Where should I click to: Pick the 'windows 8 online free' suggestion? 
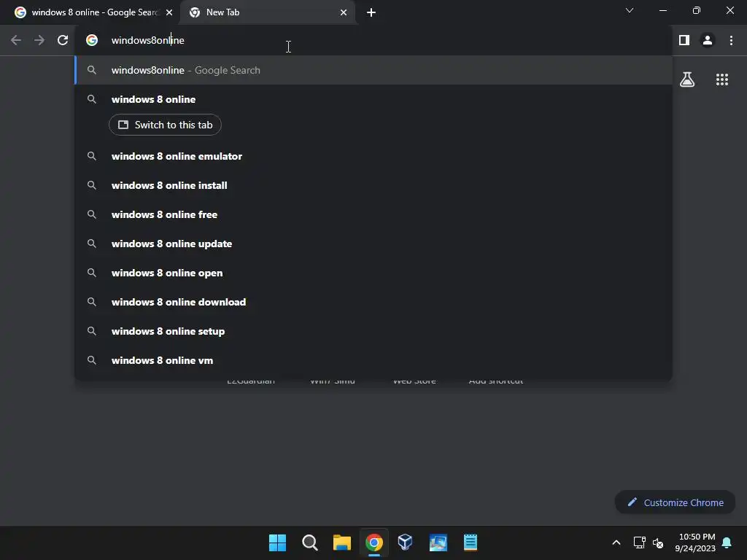coord(374,214)
